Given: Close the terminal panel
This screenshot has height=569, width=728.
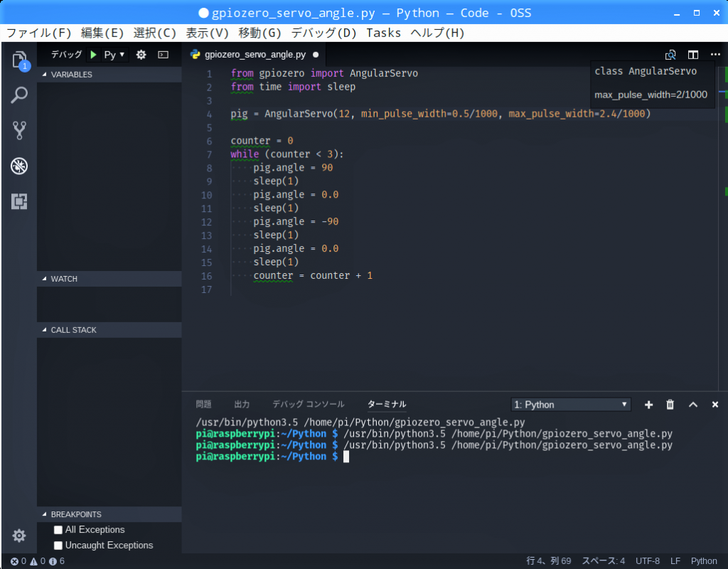Looking at the screenshot, I should (715, 405).
